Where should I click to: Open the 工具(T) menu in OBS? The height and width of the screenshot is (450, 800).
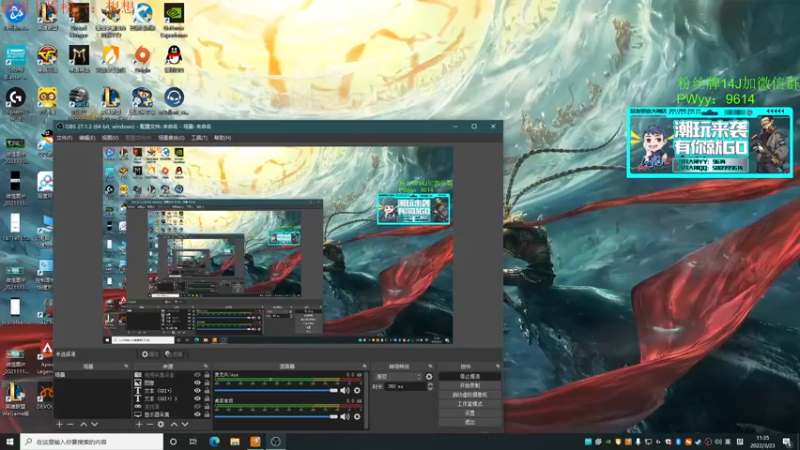(x=199, y=138)
